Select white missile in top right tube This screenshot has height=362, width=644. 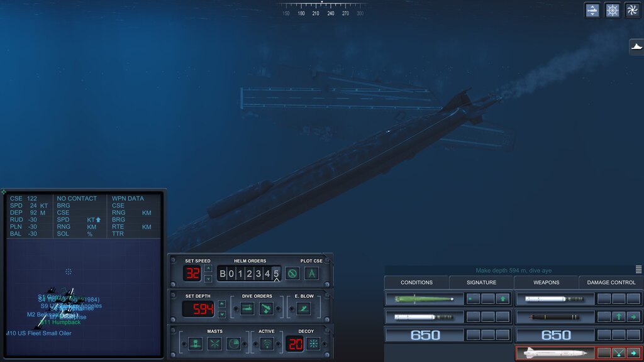pos(555,299)
